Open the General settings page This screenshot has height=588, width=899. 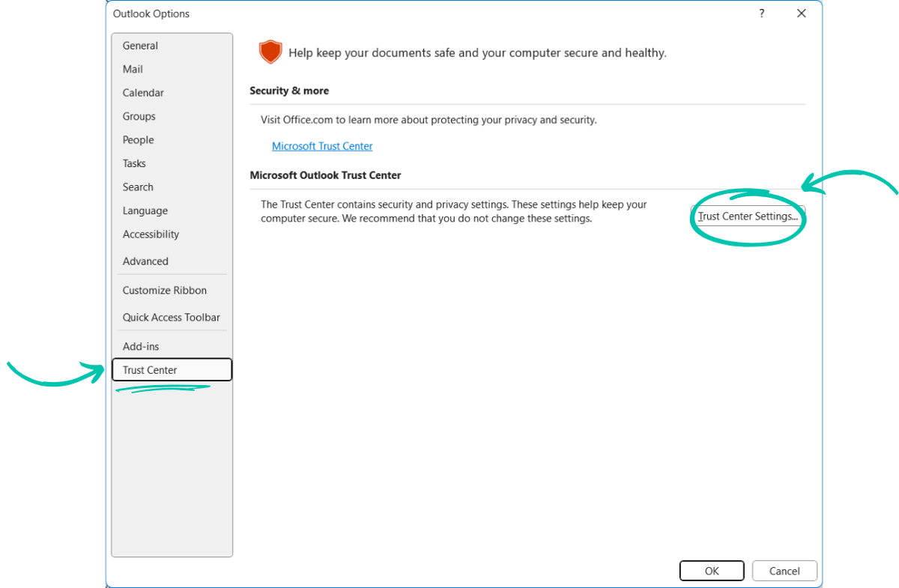point(140,45)
